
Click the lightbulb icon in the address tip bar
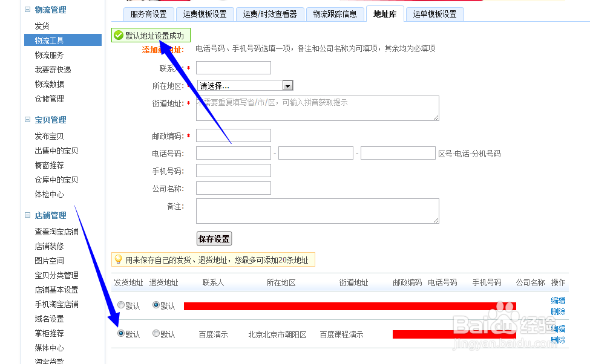click(x=117, y=259)
